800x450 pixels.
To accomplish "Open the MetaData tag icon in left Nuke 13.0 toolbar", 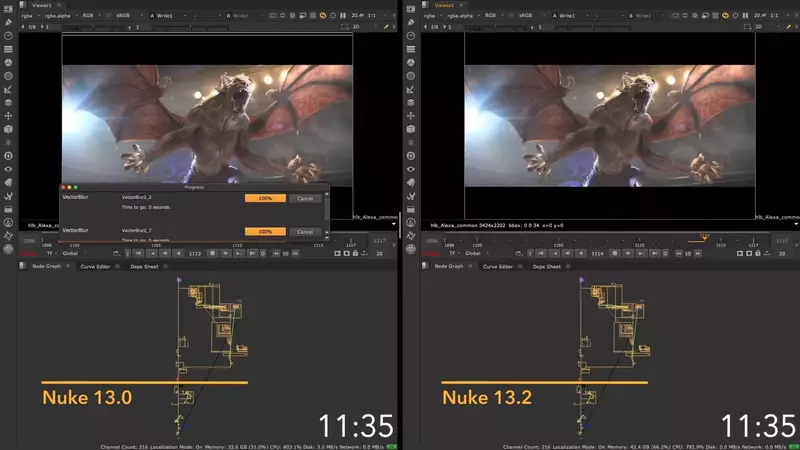I will pyautogui.click(x=8, y=183).
